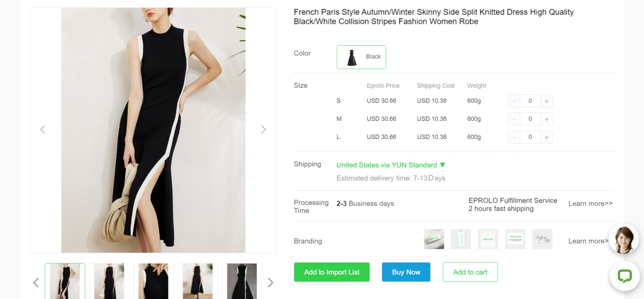This screenshot has width=644, height=299.
Task: Increase the quantity for size S
Action: click(546, 101)
